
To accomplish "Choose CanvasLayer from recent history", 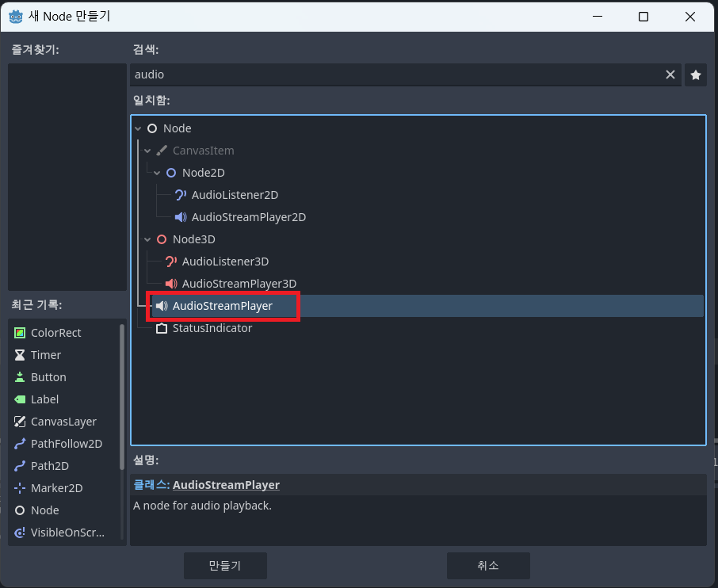I will click(64, 422).
